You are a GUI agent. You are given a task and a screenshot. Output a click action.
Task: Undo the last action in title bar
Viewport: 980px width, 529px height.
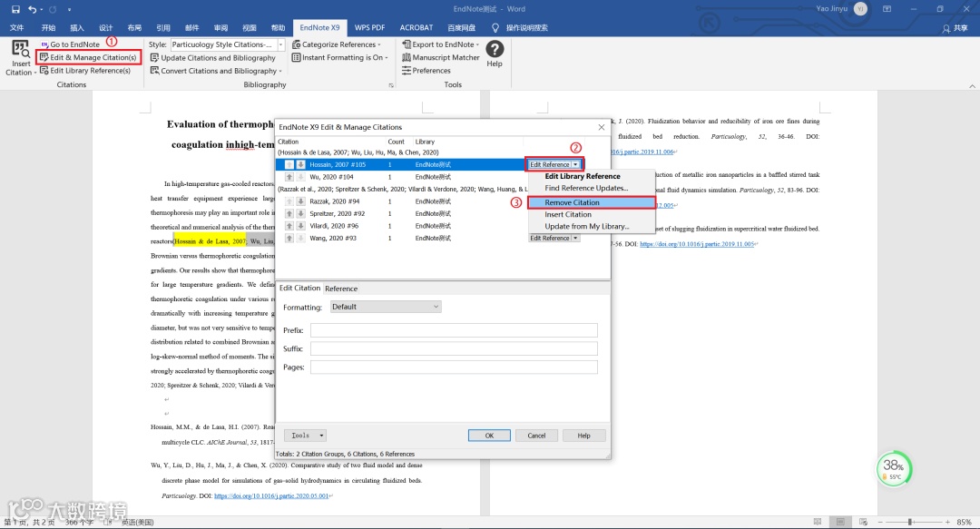point(33,9)
